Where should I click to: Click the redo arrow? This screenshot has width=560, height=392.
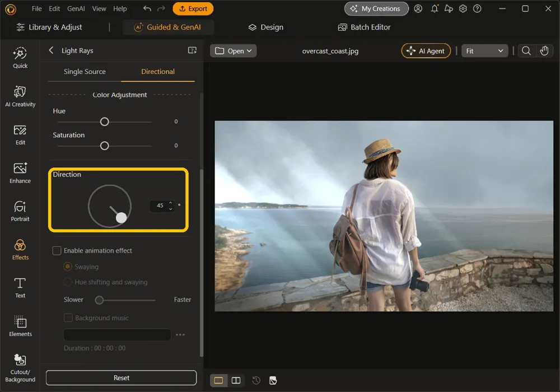pyautogui.click(x=161, y=8)
